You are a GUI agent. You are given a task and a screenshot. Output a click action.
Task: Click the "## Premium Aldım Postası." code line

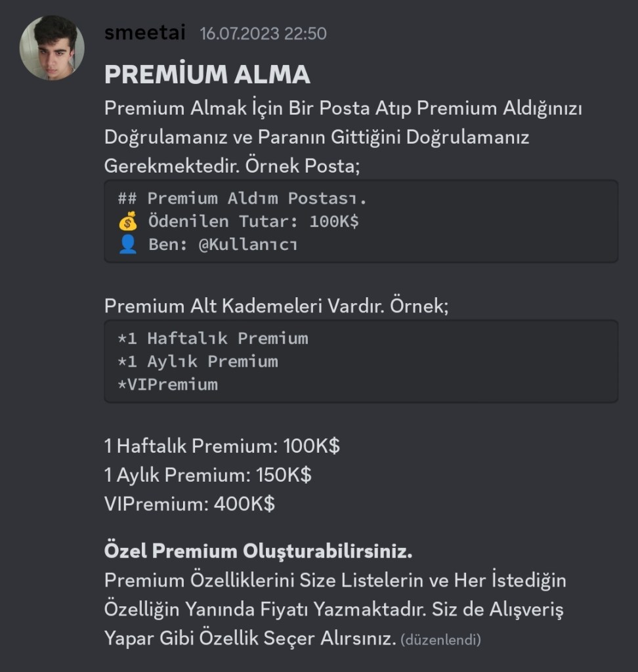243,198
